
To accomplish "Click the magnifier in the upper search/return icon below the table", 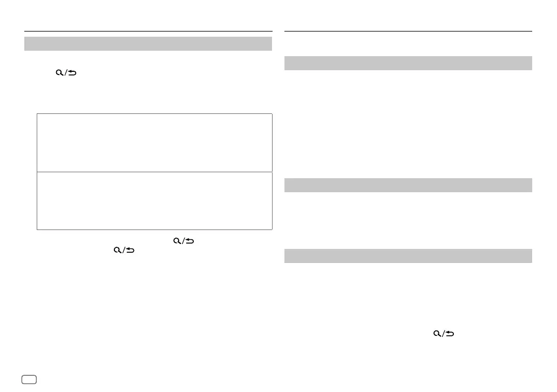I will coord(177,241).
